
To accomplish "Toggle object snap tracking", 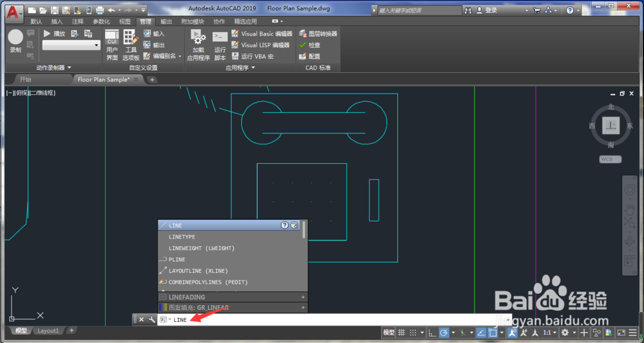I will pyautogui.click(x=481, y=333).
